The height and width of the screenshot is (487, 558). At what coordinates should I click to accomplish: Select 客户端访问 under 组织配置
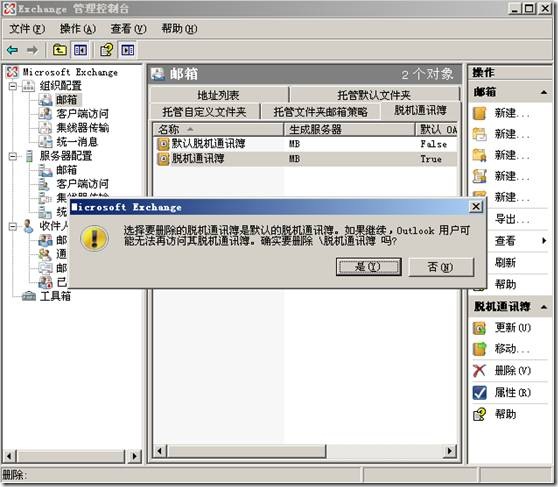pyautogui.click(x=83, y=114)
